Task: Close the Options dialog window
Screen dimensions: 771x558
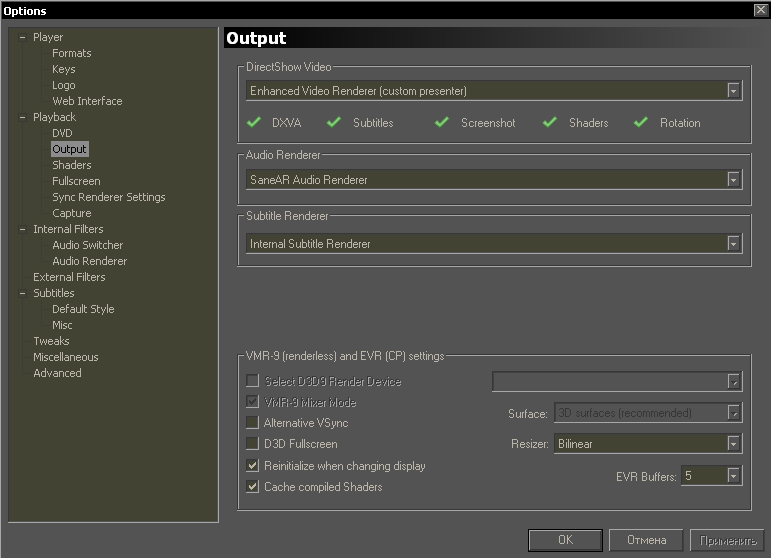Action: [x=761, y=10]
